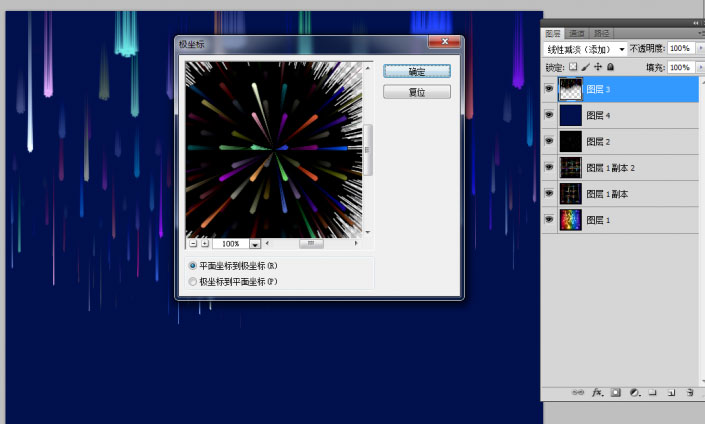Click the 复位 reset button
This screenshot has height=424, width=705.
(x=416, y=92)
